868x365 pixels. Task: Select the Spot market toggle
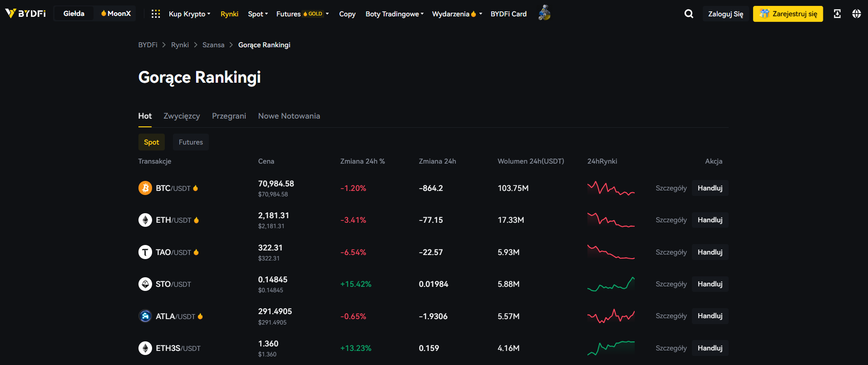151,142
